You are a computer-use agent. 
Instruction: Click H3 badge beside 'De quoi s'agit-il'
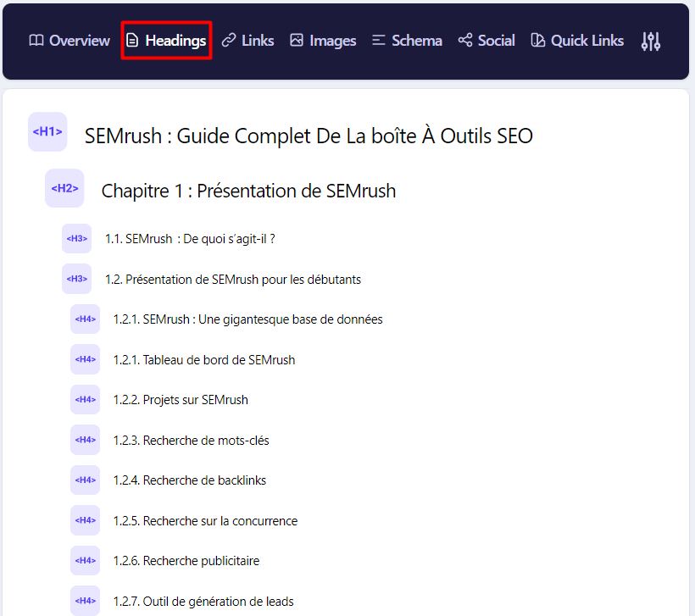click(76, 238)
